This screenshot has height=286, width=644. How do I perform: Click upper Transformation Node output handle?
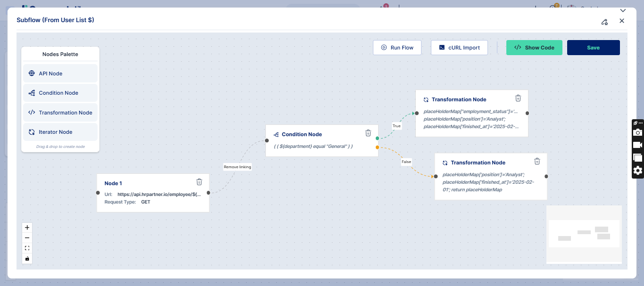(x=527, y=113)
